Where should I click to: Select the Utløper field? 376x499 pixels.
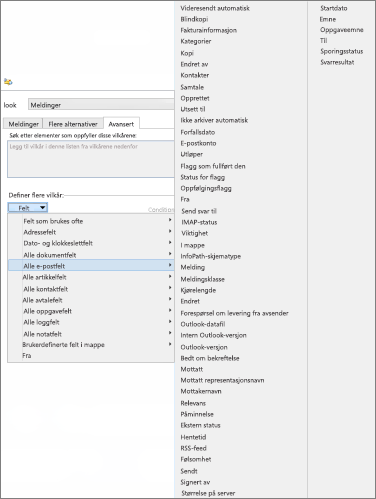click(192, 154)
